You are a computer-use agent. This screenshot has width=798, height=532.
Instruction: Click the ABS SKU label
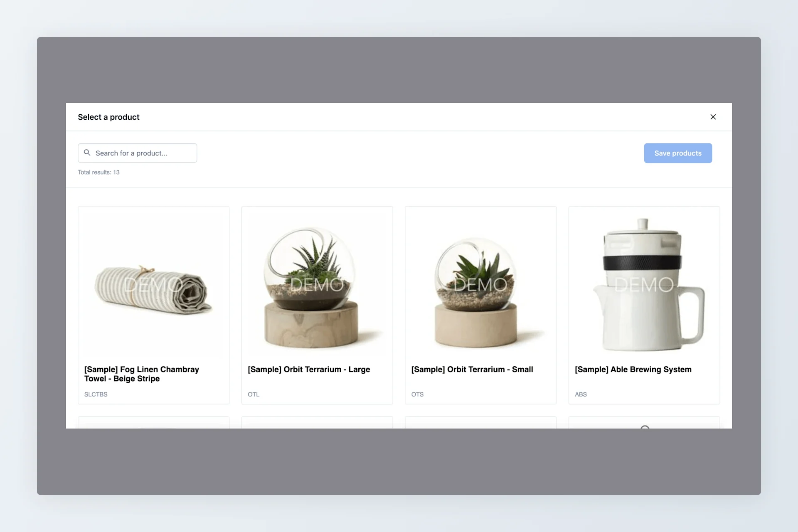tap(581, 394)
